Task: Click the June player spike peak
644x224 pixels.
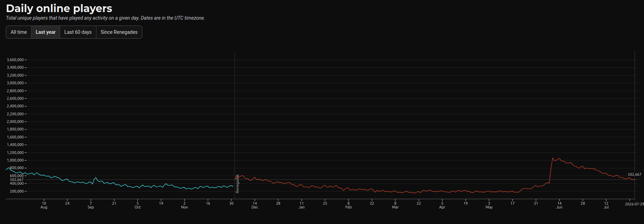Action: [553, 158]
